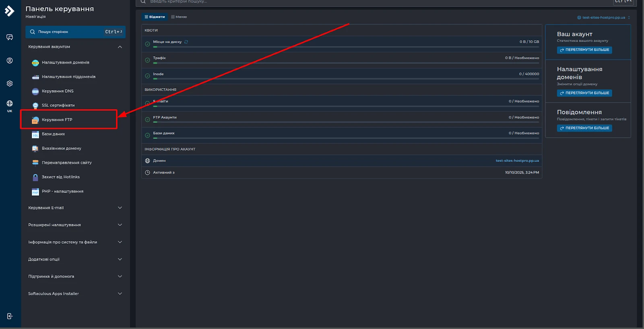Click the refresh icon next to Місце на диску
644x329 pixels.
pyautogui.click(x=186, y=42)
